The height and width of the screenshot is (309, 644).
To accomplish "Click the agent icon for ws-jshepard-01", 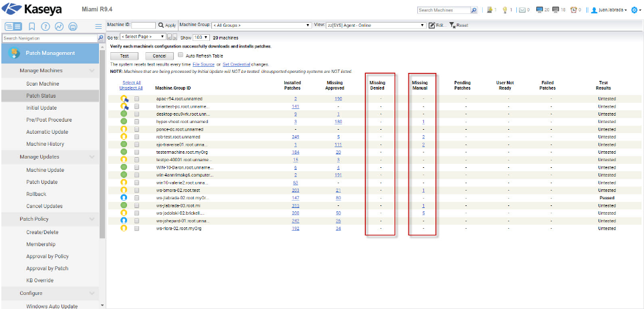I will tap(124, 221).
